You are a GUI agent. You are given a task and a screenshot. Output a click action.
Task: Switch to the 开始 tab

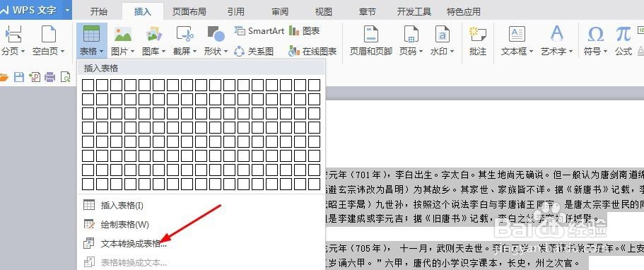(99, 11)
